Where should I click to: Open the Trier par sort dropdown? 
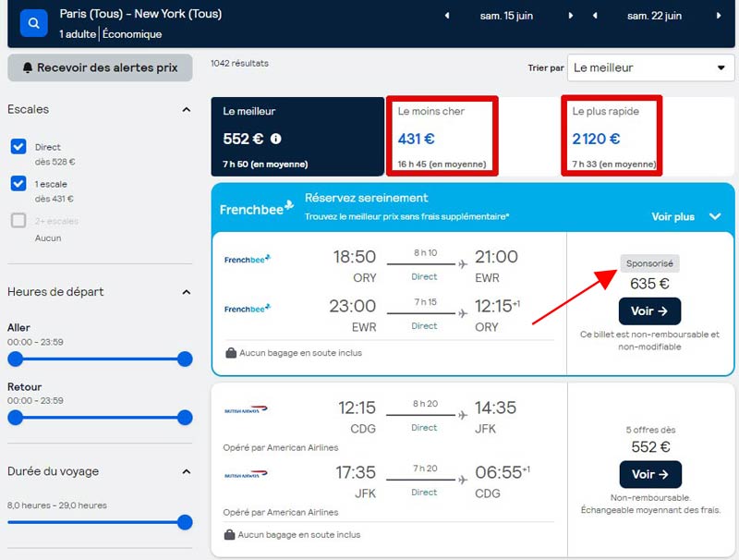(x=650, y=67)
